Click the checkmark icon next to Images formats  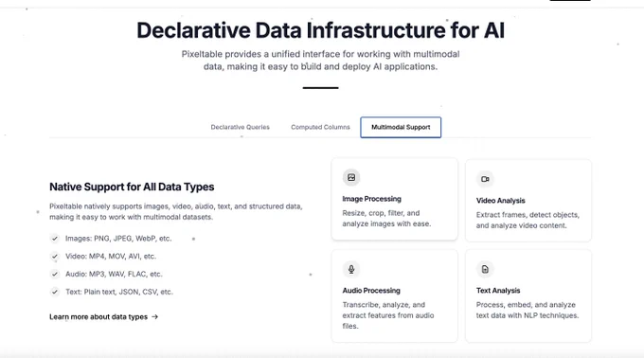pyautogui.click(x=55, y=238)
